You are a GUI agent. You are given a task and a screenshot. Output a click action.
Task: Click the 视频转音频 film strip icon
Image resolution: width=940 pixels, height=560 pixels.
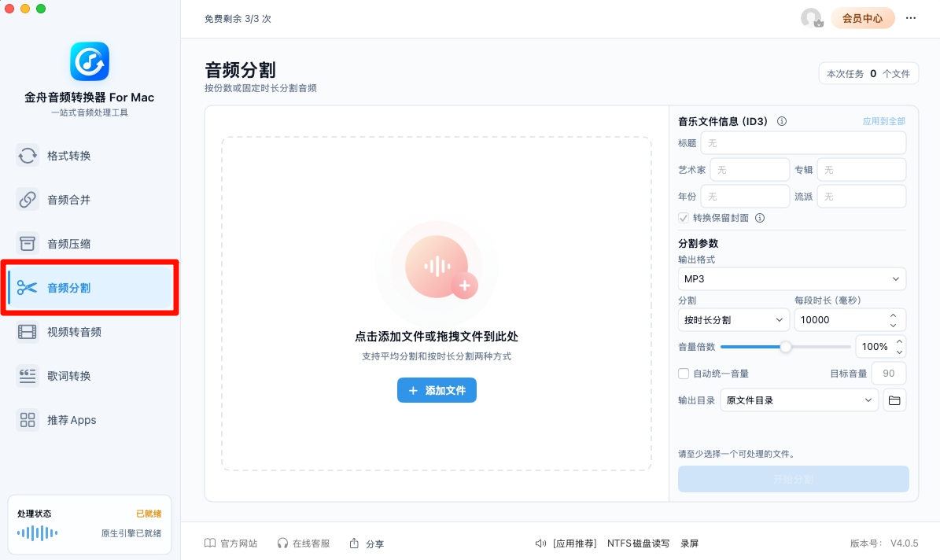(27, 332)
